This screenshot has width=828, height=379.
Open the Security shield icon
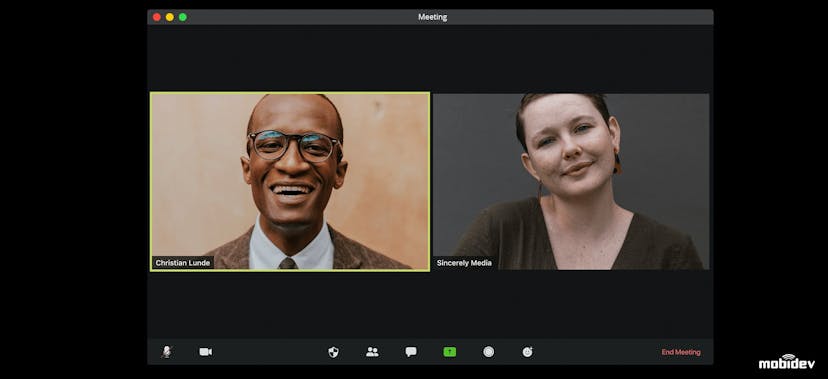coord(333,352)
